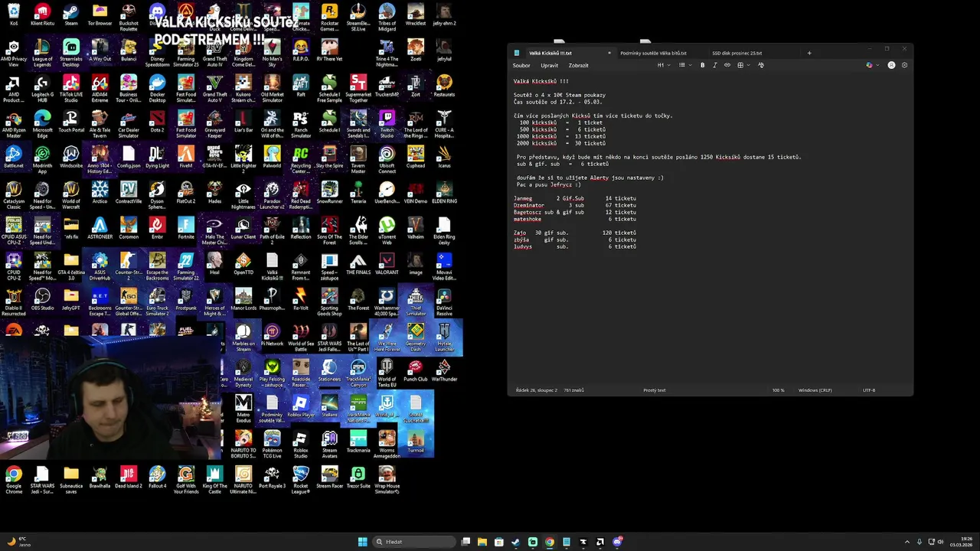Toggle italic formatting in Notepad
The image size is (980, 551).
click(x=715, y=65)
